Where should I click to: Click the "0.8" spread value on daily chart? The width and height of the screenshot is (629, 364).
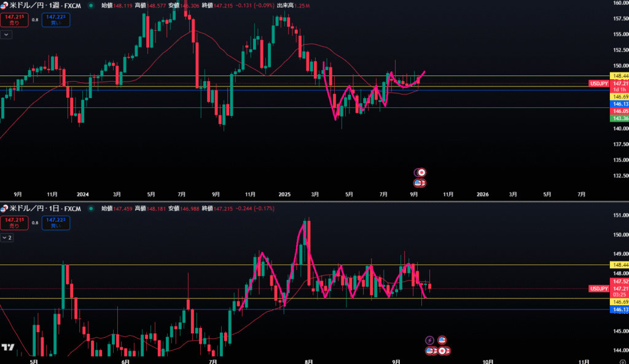35,223
